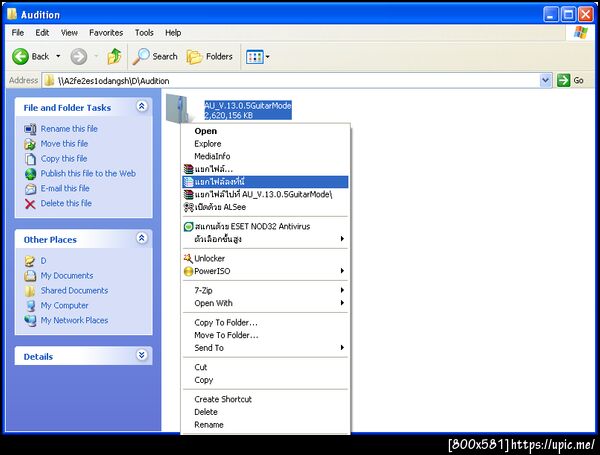
Task: Open My Computer in Other Places
Action: click(x=65, y=306)
